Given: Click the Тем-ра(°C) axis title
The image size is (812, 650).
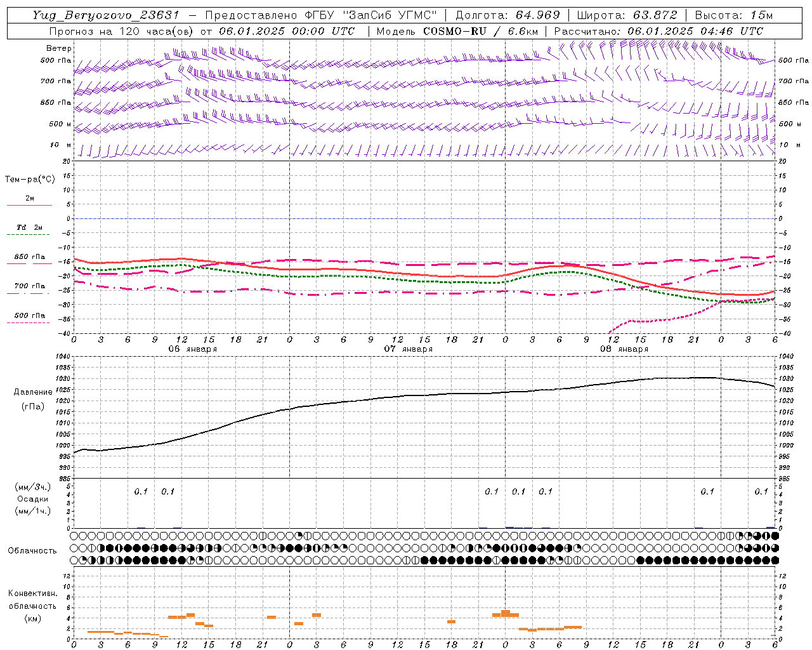Looking at the screenshot, I should click(30, 180).
